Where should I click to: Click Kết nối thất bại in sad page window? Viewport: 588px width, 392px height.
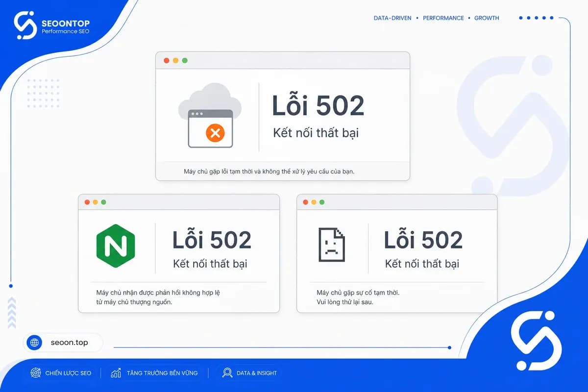(x=422, y=264)
